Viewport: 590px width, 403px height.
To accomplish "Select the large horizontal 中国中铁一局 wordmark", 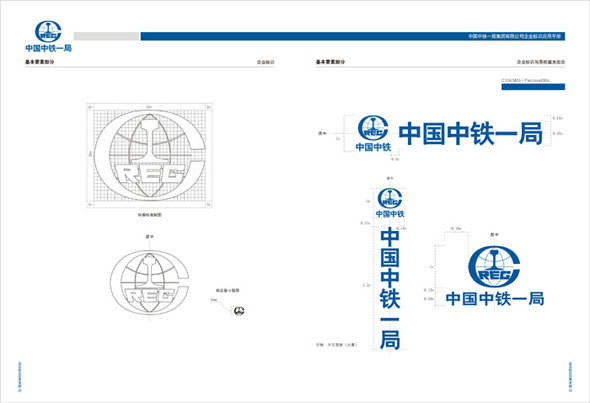I will click(x=471, y=133).
